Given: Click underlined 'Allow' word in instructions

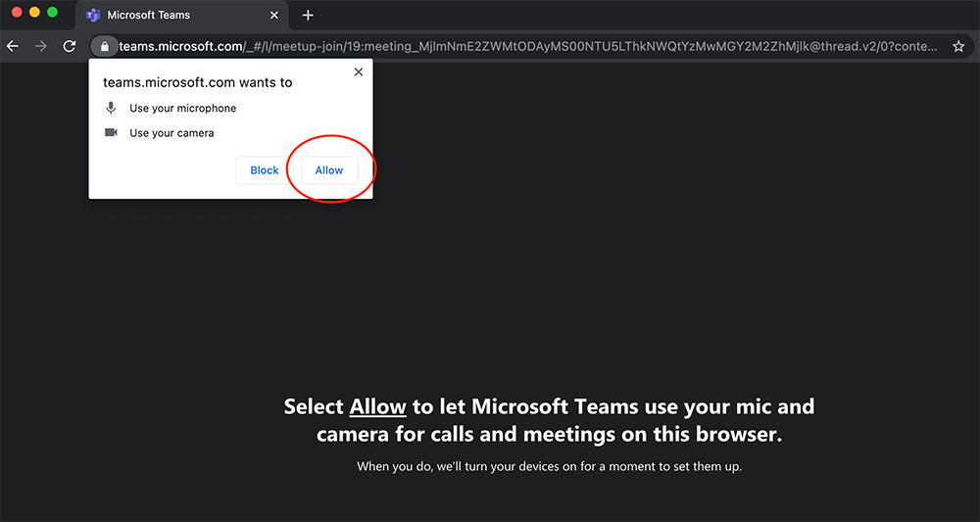Looking at the screenshot, I should point(378,406).
